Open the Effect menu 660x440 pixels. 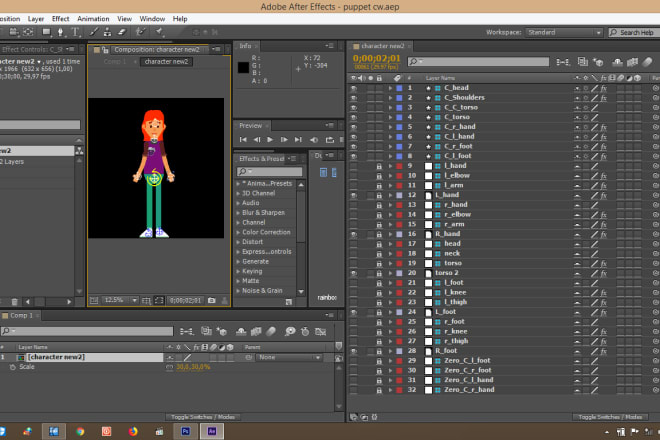pos(61,19)
